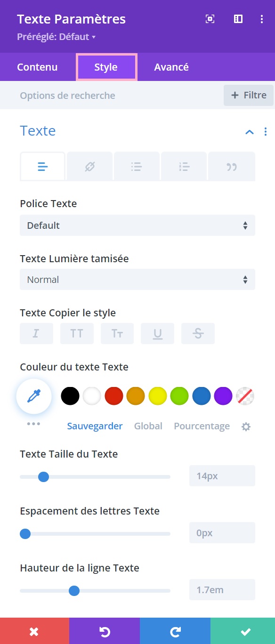275x644 pixels.
Task: Select the ordered list sub-tab icon
Action: coord(184,167)
